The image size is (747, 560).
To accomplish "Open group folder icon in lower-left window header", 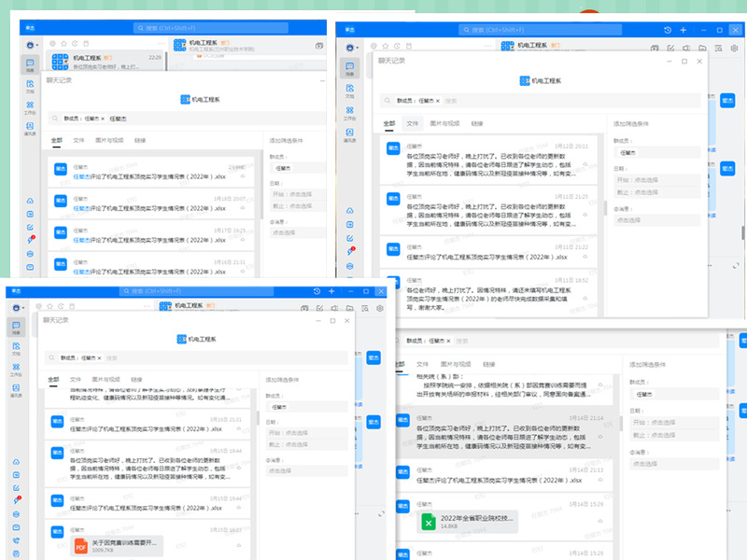I will click(349, 308).
